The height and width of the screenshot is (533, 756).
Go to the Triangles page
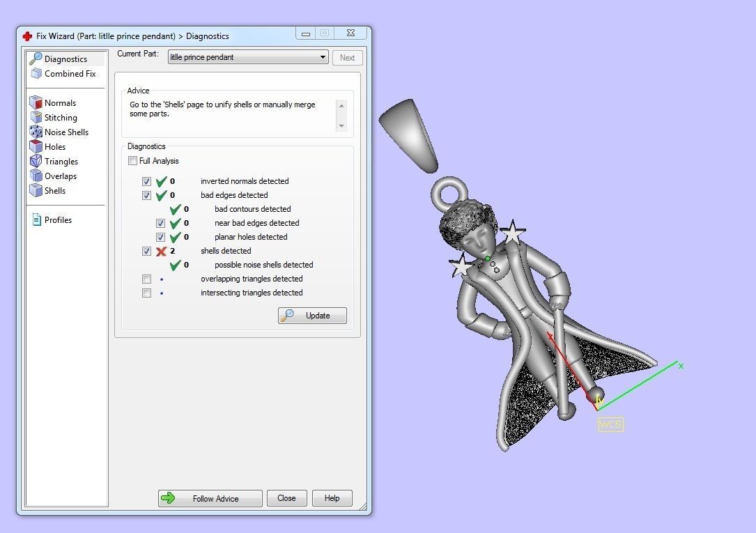pyautogui.click(x=61, y=162)
